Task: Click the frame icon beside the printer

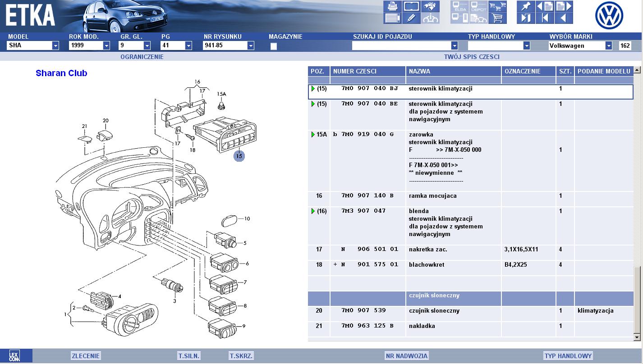Action: (x=411, y=6)
